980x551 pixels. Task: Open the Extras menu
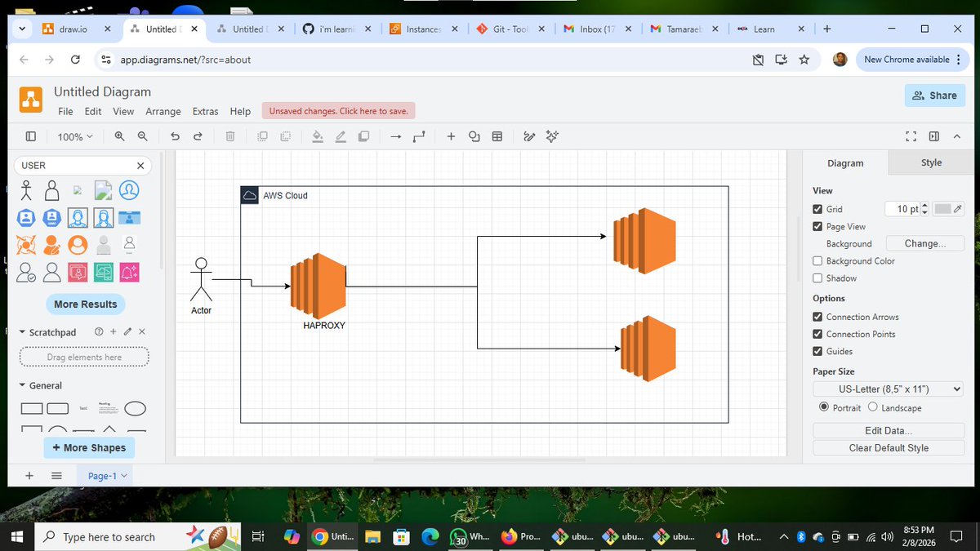pyautogui.click(x=206, y=112)
